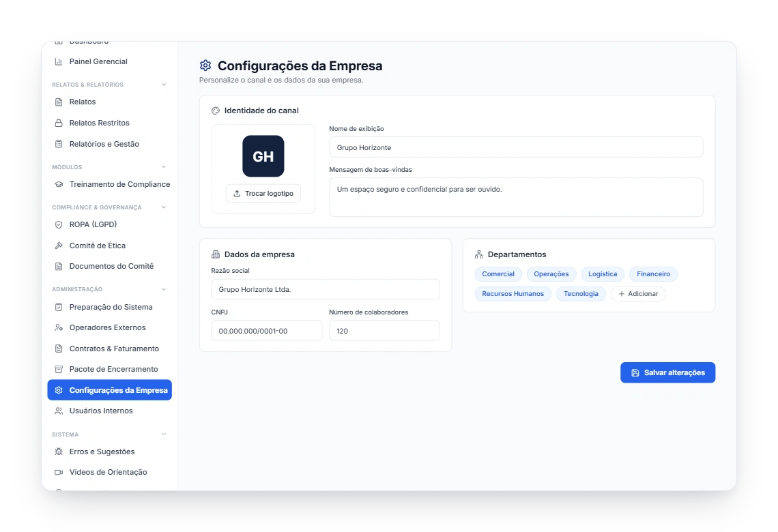Collapse the Módulos section chevron

click(x=164, y=167)
